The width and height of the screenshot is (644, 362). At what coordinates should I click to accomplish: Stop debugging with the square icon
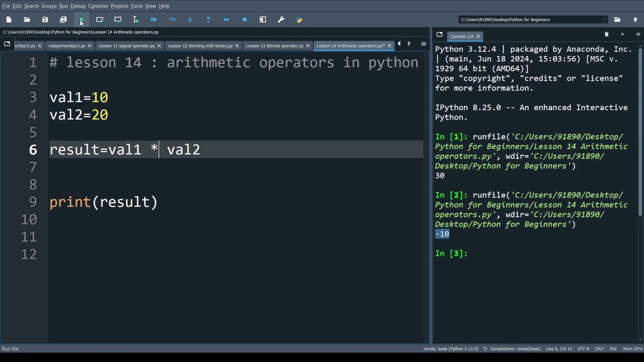(245, 20)
